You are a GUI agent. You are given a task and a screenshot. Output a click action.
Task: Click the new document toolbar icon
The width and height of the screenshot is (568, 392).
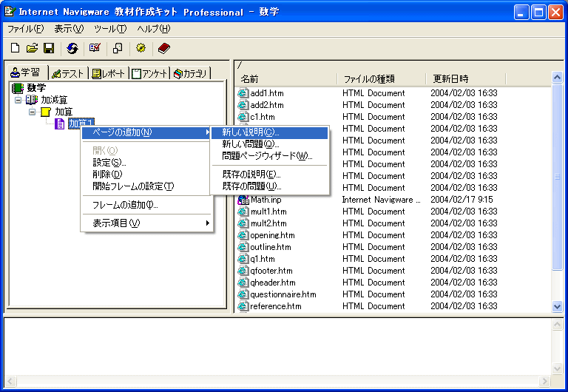point(15,48)
